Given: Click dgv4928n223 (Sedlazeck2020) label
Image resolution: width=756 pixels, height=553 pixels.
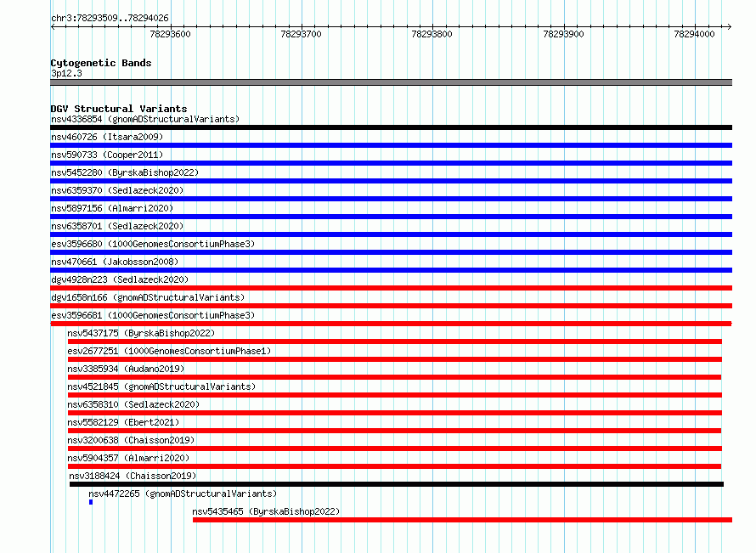Looking at the screenshot, I should point(120,279).
